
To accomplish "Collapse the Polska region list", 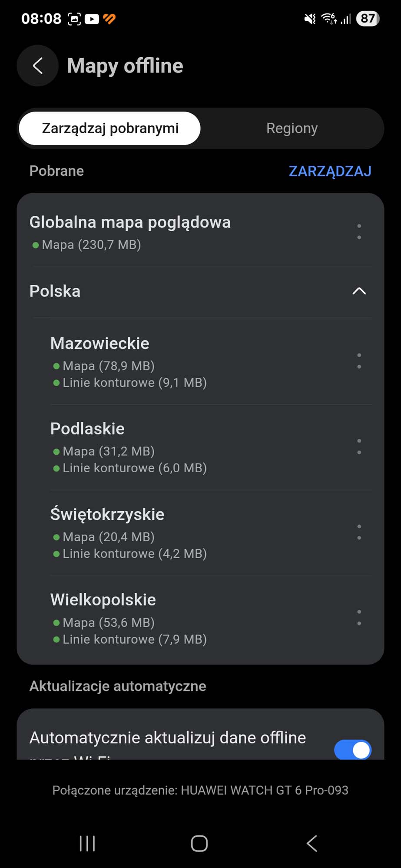I will click(x=359, y=291).
